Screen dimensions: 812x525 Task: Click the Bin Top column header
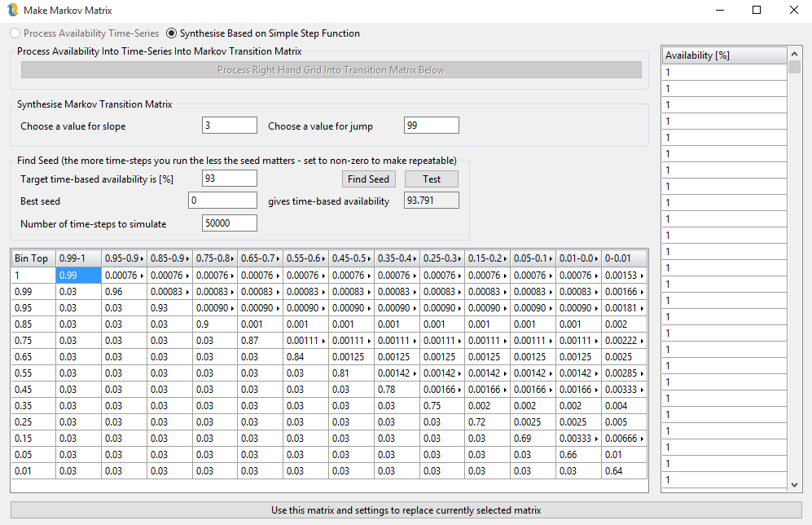(x=33, y=258)
